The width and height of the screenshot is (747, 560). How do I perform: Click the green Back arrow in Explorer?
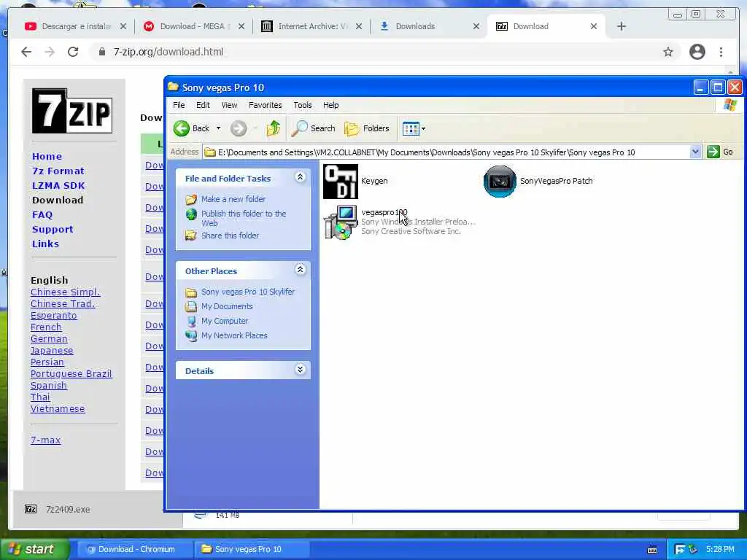pyautogui.click(x=182, y=128)
